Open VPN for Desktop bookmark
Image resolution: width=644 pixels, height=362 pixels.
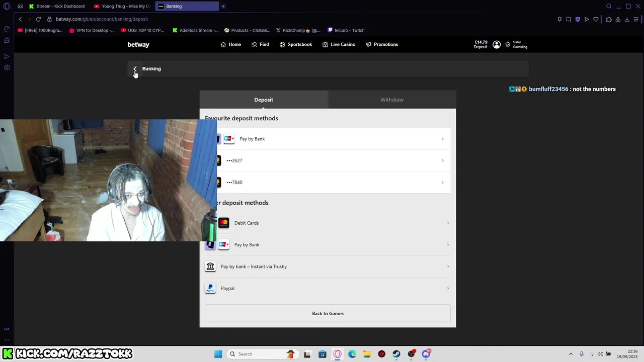tap(92, 30)
